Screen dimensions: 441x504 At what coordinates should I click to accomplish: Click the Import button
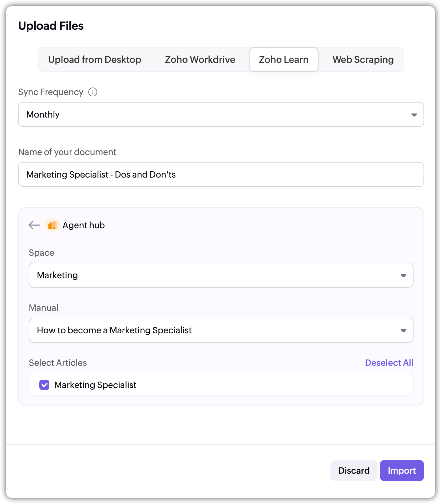click(x=402, y=471)
